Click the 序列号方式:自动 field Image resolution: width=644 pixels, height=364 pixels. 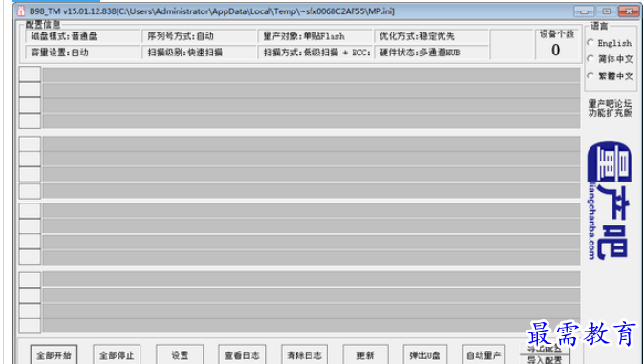coord(199,36)
